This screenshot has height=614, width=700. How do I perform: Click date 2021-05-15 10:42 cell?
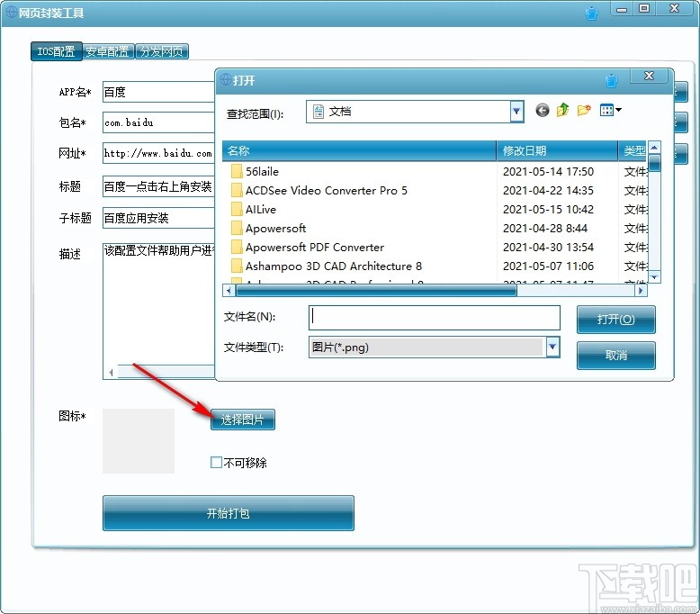[548, 210]
